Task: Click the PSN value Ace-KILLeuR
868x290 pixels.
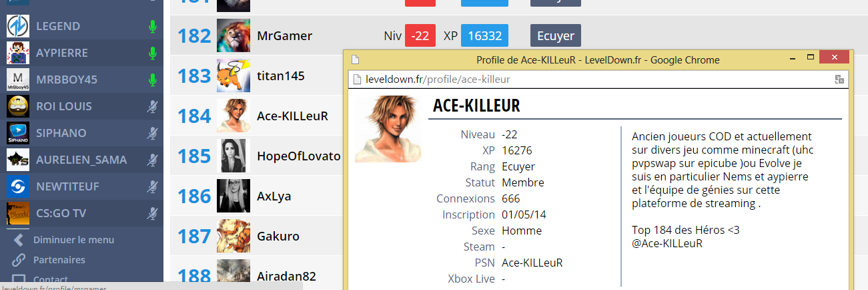Action: (x=532, y=263)
